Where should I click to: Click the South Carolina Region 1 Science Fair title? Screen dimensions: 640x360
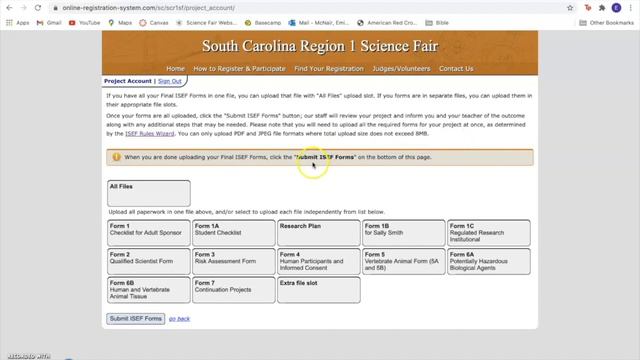click(x=320, y=46)
